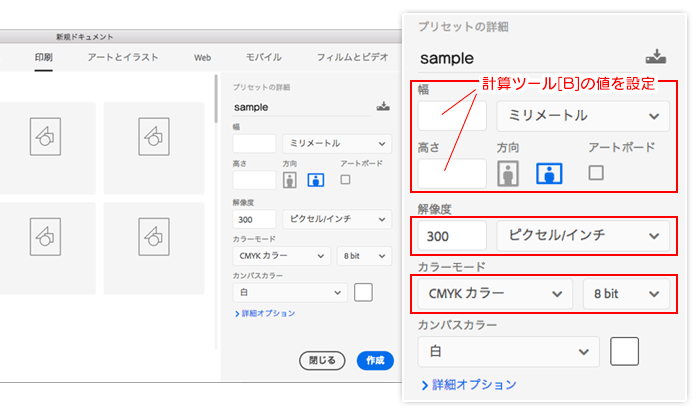The height and width of the screenshot is (420, 700).
Task: Switch to the アートとイラスト tab
Action: (123, 58)
